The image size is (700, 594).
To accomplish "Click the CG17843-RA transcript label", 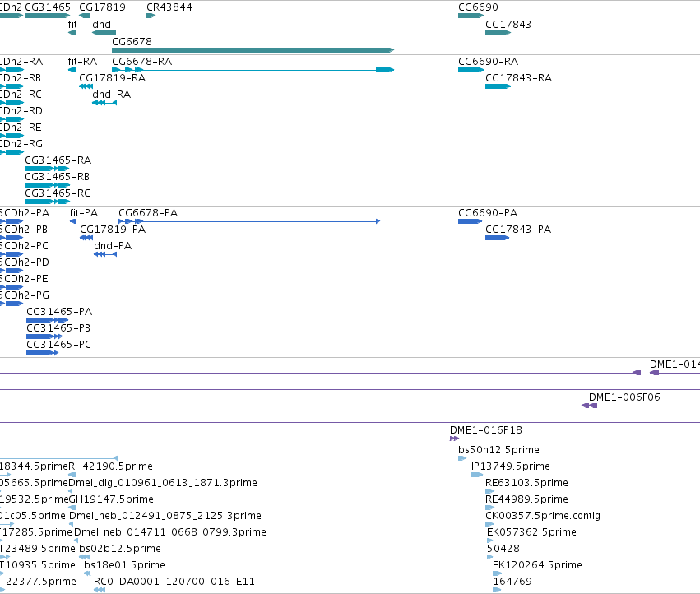I will click(519, 77).
